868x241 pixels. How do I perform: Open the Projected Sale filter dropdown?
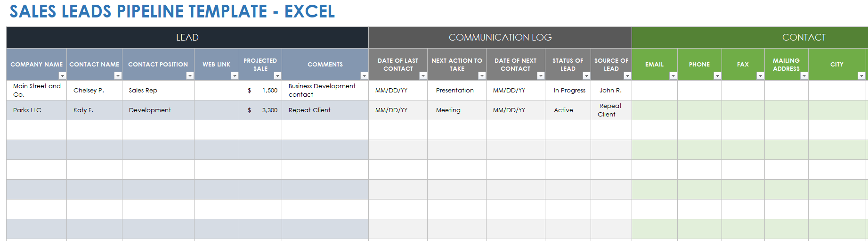(x=277, y=76)
